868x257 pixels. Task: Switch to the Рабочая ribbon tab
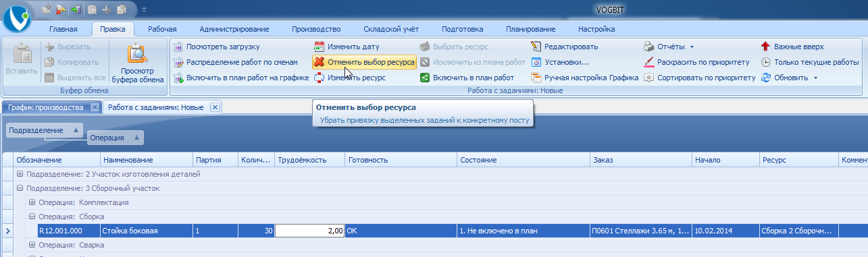click(162, 29)
